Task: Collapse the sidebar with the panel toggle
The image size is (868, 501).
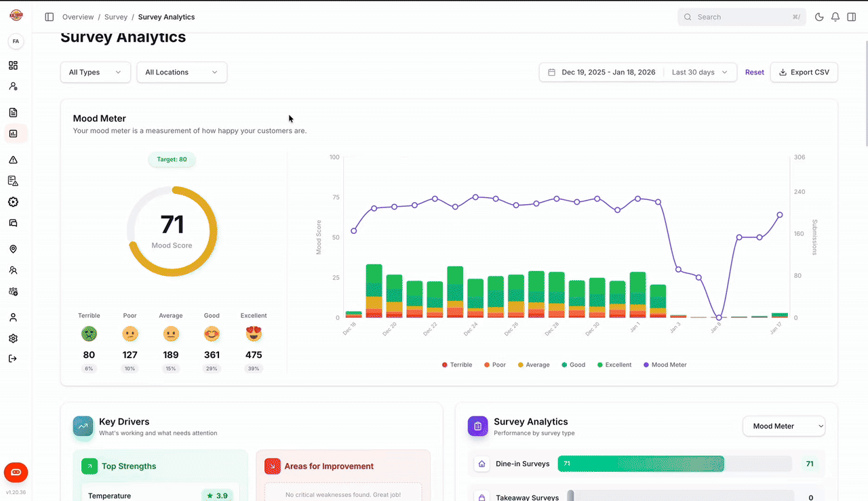Action: click(49, 16)
